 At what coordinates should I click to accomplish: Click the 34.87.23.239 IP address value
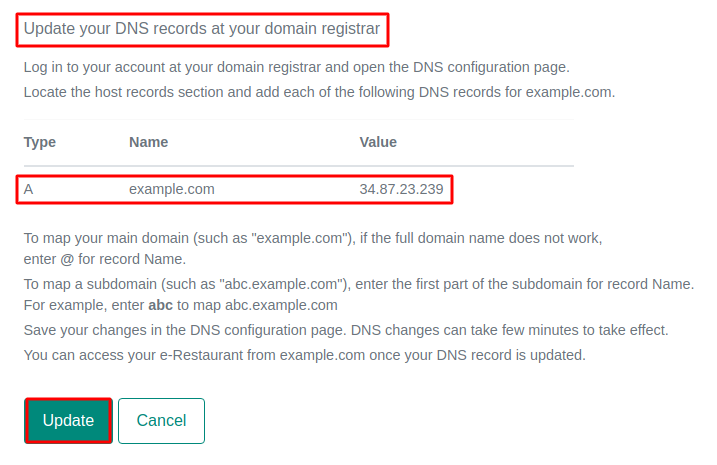click(401, 189)
